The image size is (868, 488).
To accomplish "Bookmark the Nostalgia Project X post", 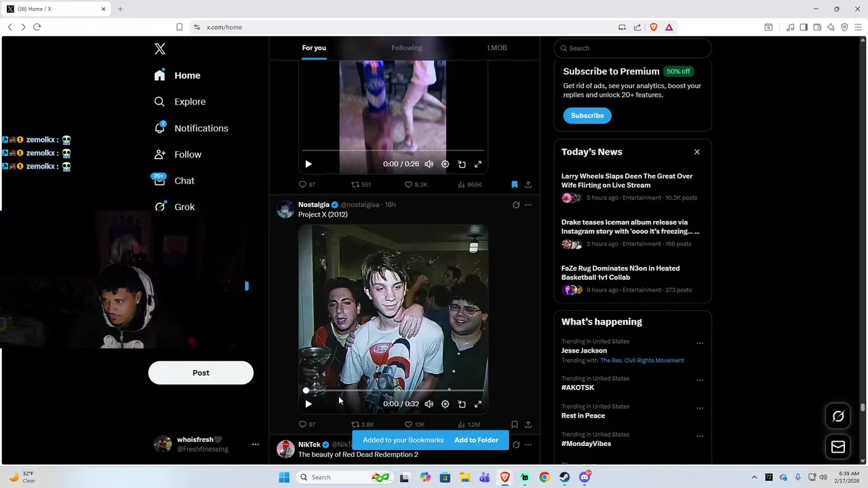I will (515, 424).
